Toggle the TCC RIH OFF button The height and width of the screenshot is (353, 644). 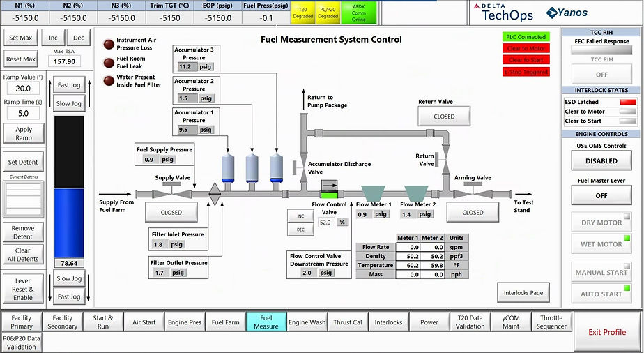(601, 75)
